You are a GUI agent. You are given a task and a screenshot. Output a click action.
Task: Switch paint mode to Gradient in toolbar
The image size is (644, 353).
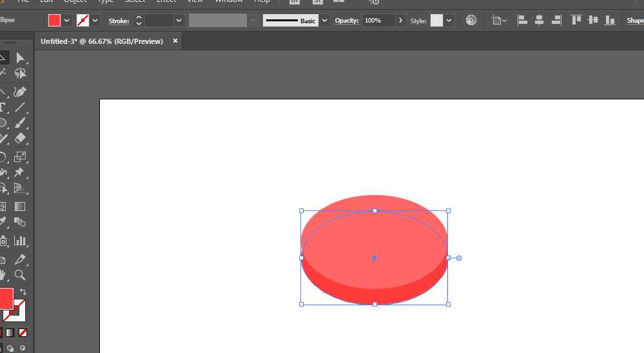pyautogui.click(x=10, y=333)
